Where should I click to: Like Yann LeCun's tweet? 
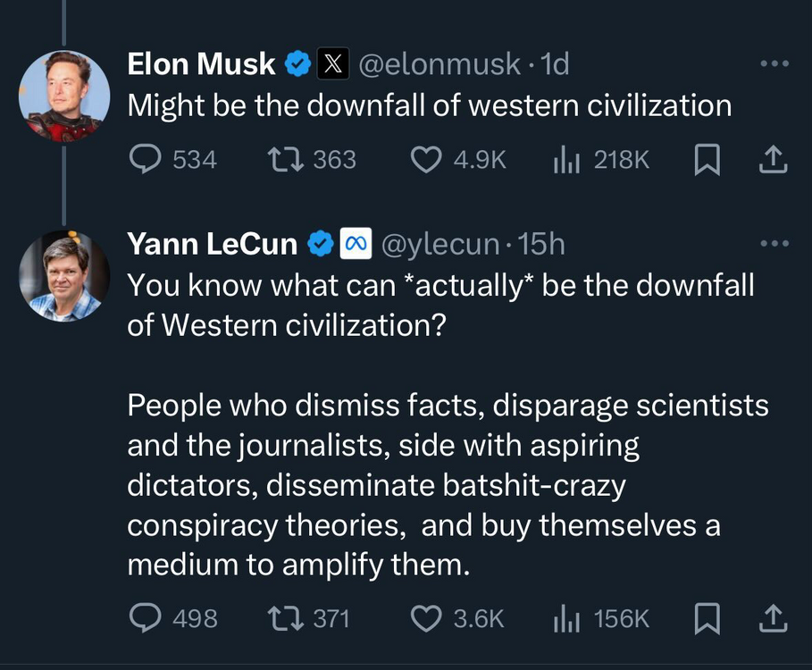425,618
